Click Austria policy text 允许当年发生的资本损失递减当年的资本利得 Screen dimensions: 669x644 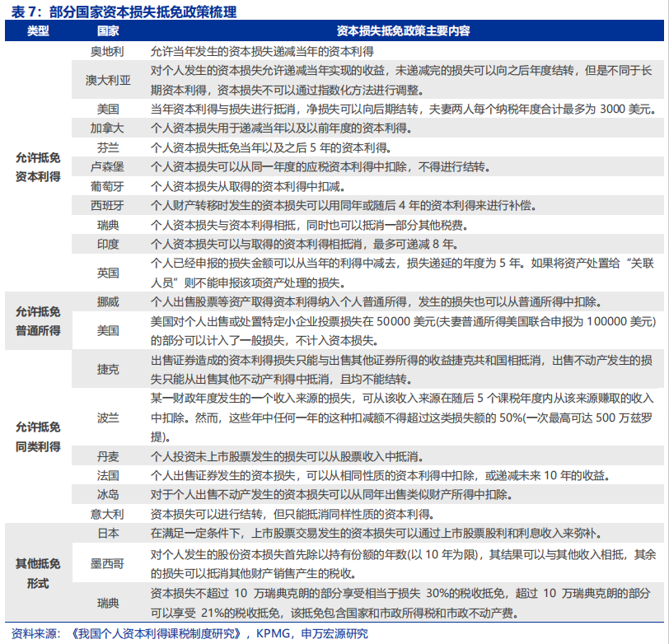[x=262, y=52]
